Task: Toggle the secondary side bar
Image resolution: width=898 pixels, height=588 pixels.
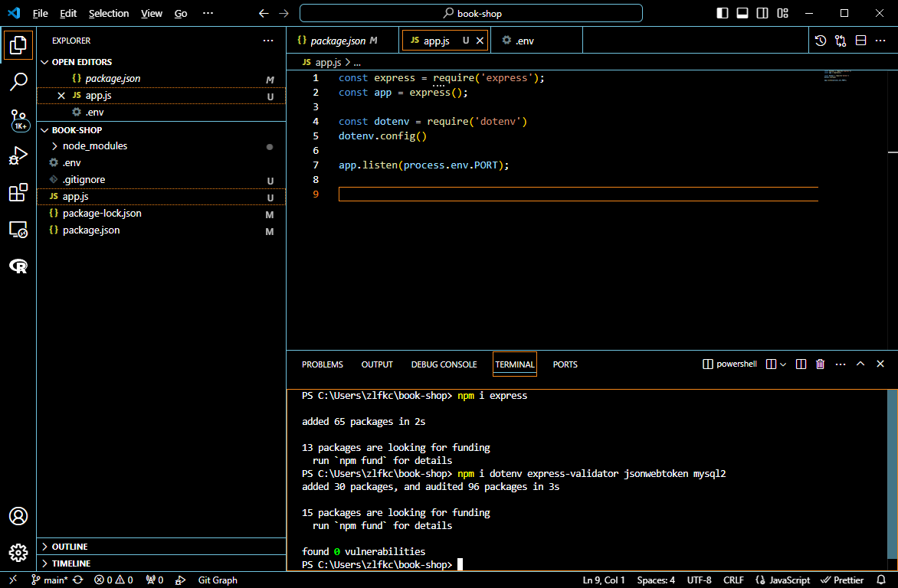Action: 762,13
